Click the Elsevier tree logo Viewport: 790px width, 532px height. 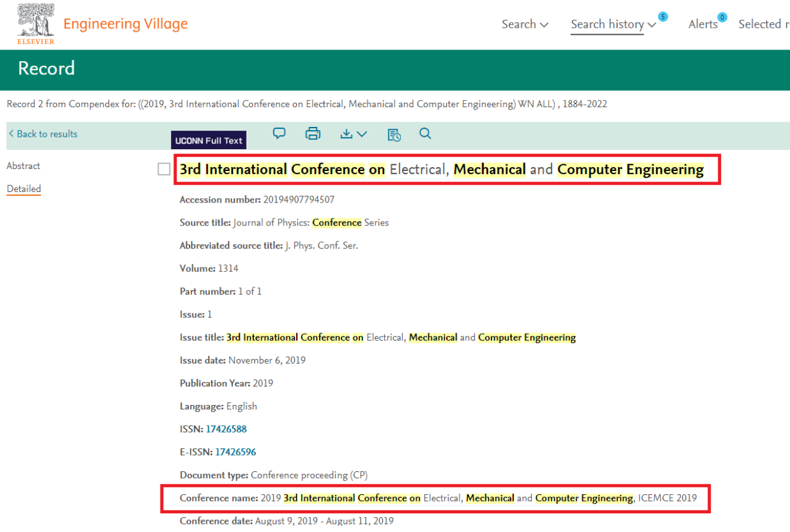[35, 25]
